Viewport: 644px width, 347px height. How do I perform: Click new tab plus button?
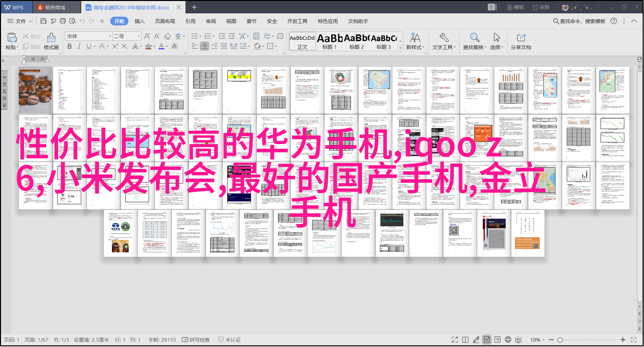pyautogui.click(x=194, y=7)
